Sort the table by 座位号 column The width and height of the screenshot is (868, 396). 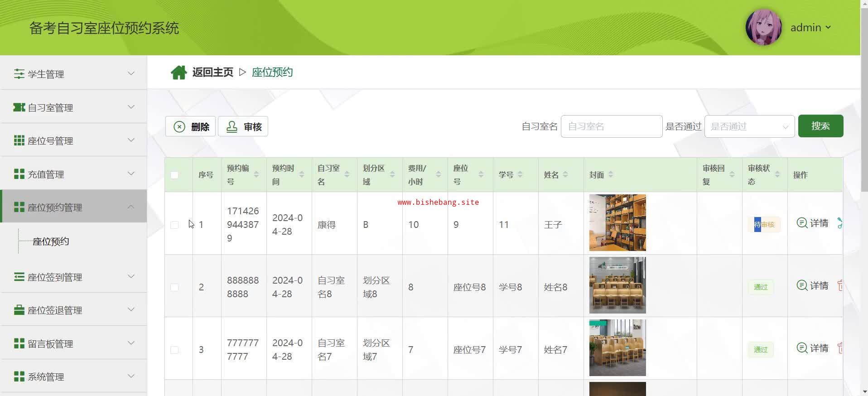click(x=481, y=175)
